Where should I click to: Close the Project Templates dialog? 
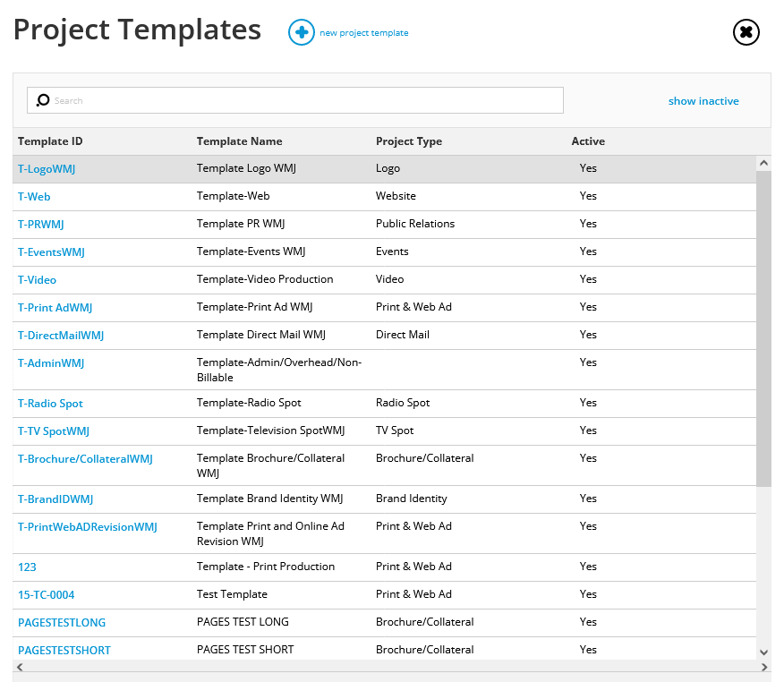tap(746, 32)
